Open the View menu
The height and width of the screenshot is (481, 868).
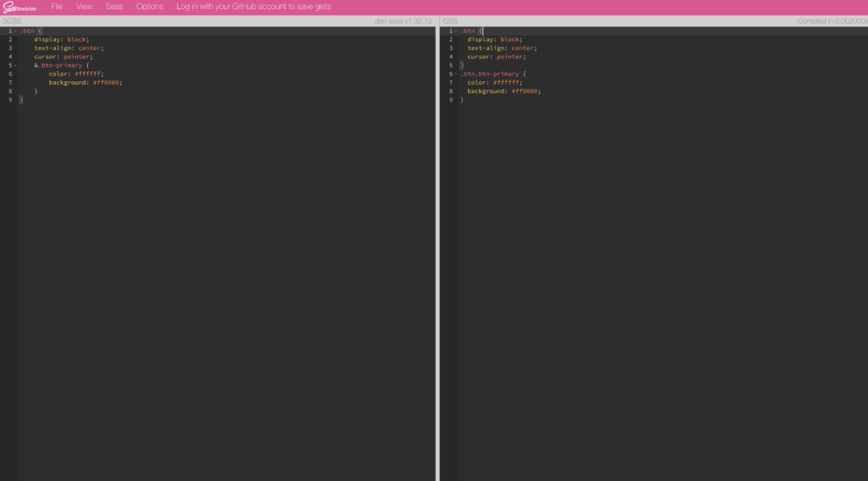tap(84, 7)
